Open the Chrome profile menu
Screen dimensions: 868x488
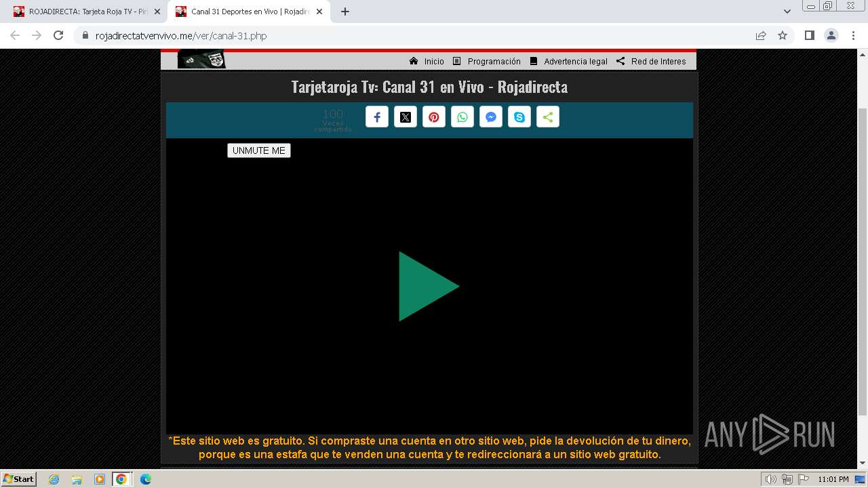point(831,35)
